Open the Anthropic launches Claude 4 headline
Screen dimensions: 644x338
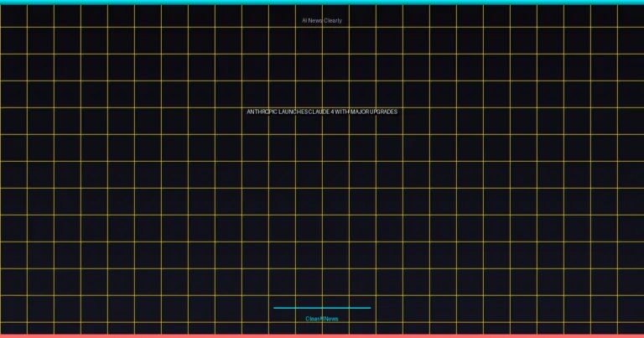322,112
